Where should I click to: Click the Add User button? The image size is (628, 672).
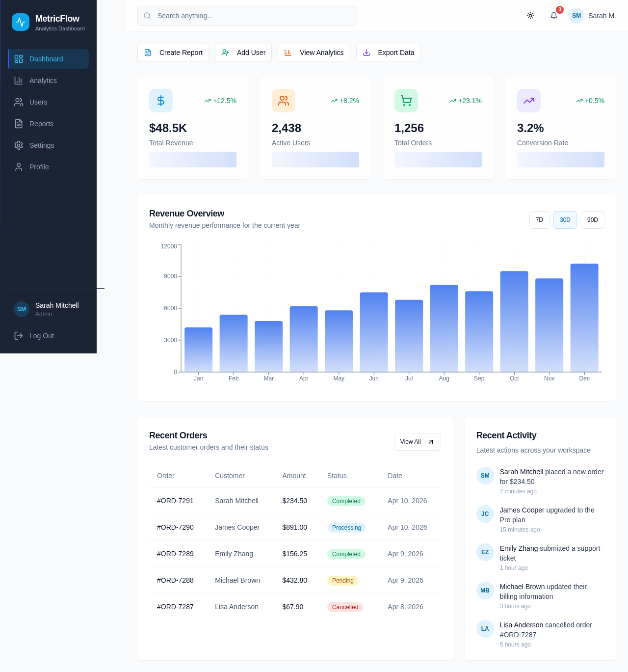point(243,53)
